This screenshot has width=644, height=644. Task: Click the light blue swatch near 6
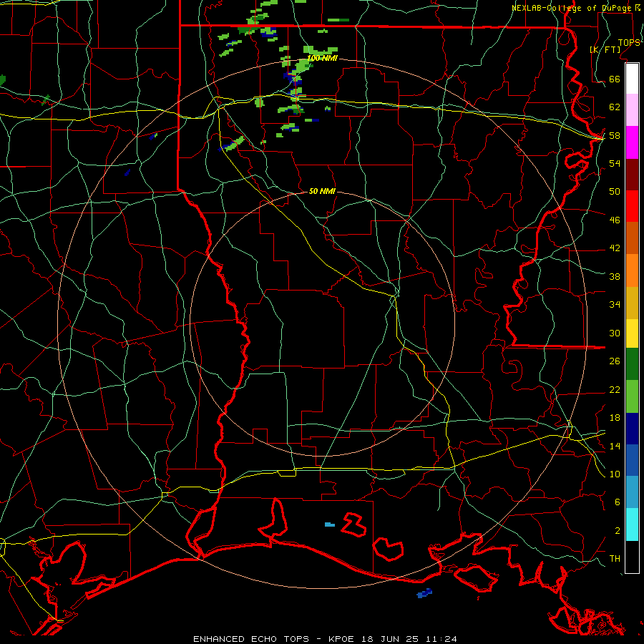pyautogui.click(x=632, y=492)
